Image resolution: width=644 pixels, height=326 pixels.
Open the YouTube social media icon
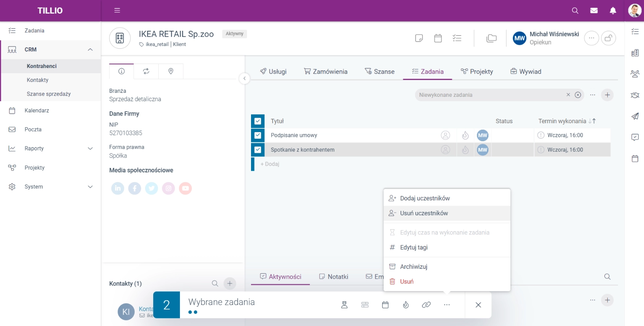(x=185, y=188)
